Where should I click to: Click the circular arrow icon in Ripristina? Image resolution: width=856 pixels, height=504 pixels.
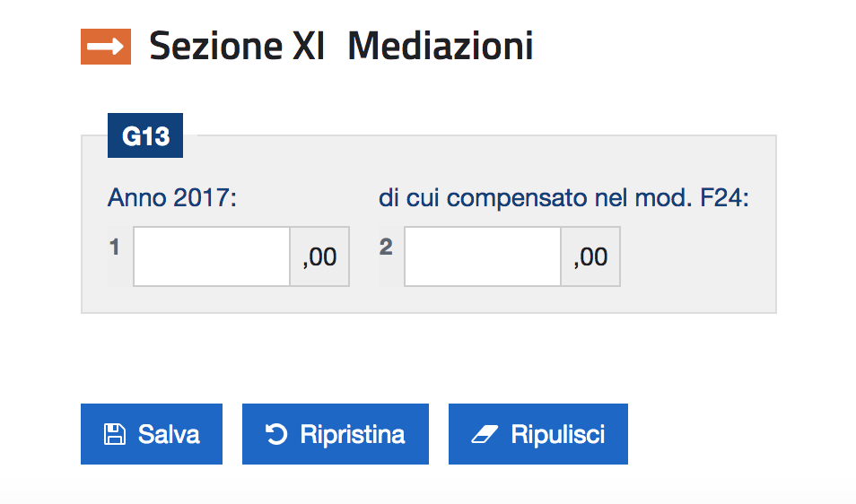(276, 435)
